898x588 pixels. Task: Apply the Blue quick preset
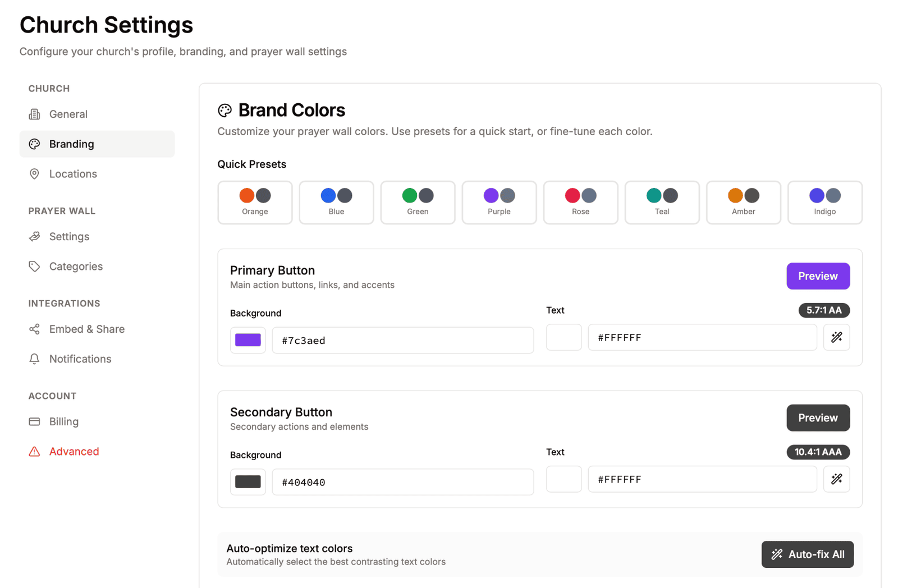pyautogui.click(x=336, y=203)
